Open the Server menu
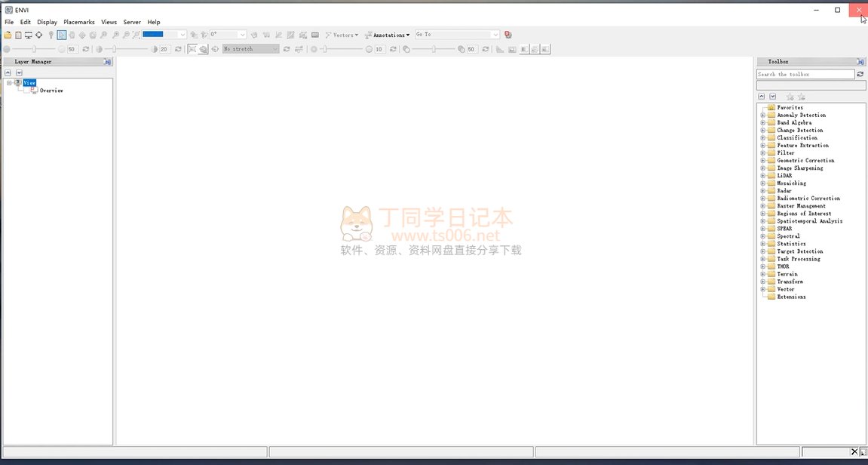Viewport: 868px width, 465px height. pos(132,22)
